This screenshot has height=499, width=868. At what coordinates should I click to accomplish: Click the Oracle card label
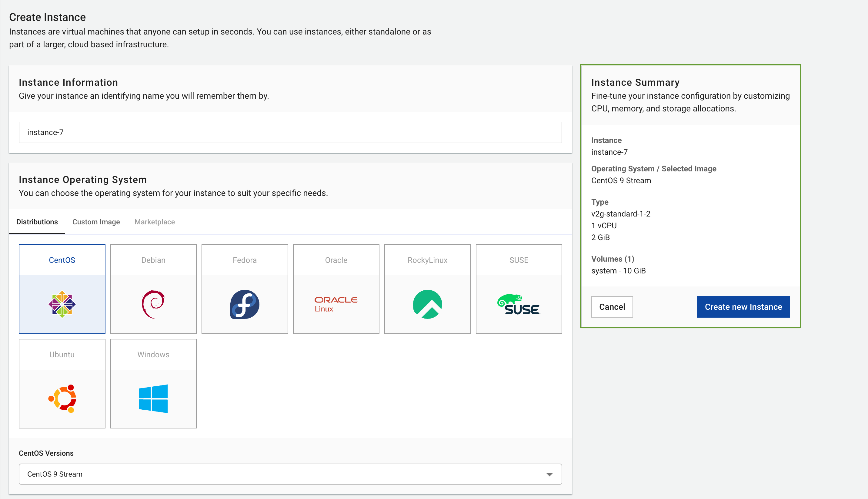click(336, 260)
